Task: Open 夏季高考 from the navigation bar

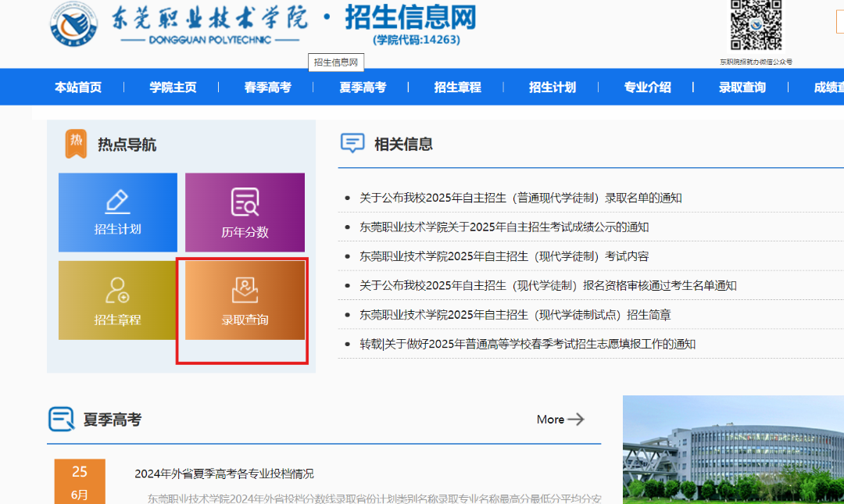Action: click(362, 87)
